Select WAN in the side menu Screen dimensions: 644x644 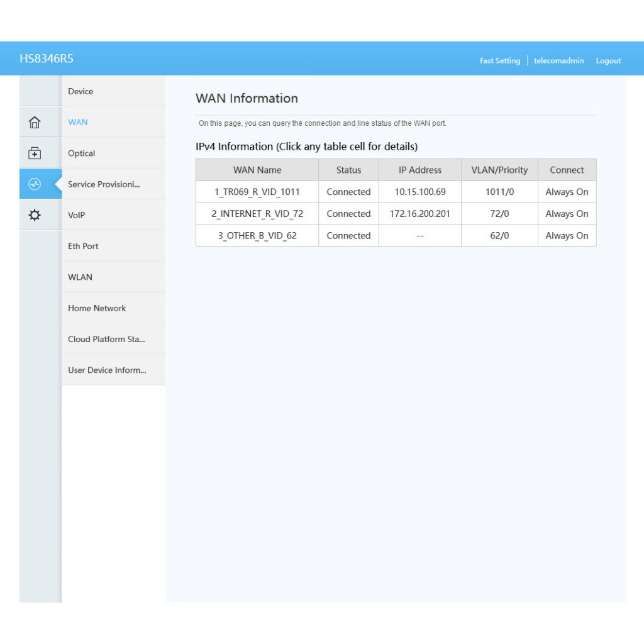(78, 123)
